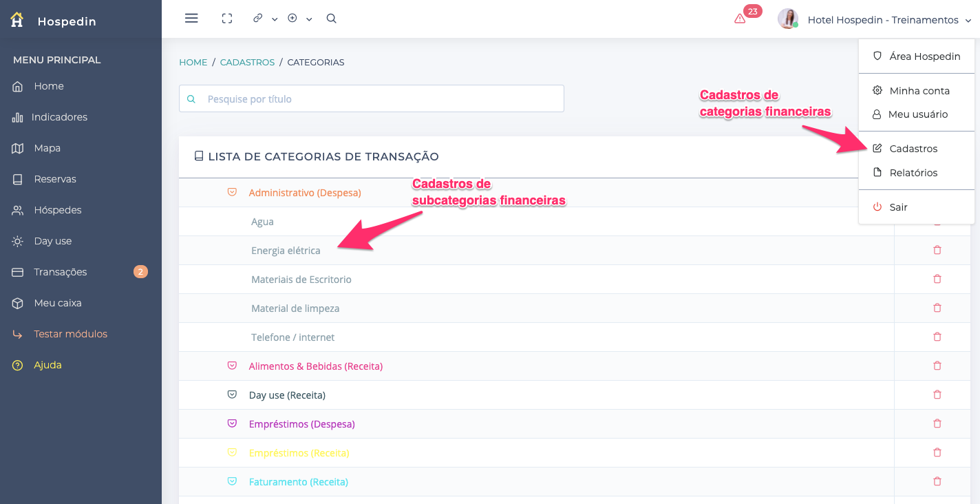
Task: Click the hamburger menu icon
Action: click(x=191, y=19)
